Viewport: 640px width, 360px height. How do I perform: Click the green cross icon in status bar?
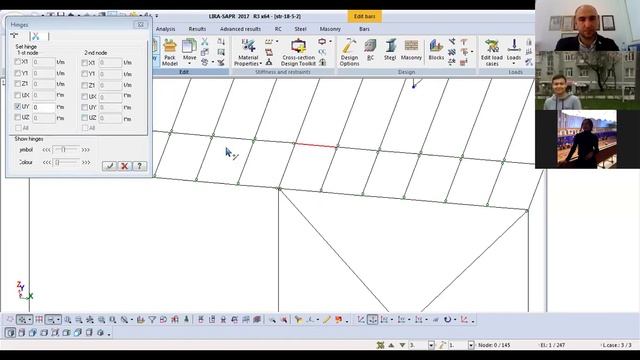click(380, 345)
